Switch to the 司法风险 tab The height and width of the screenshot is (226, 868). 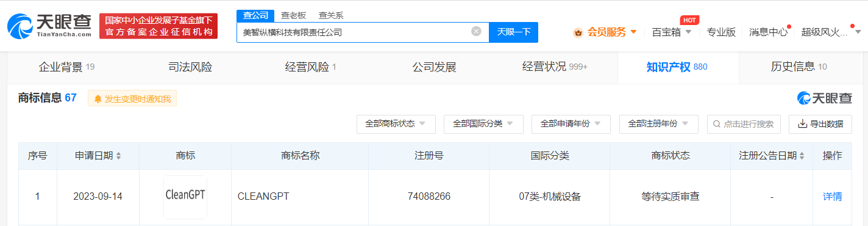190,67
